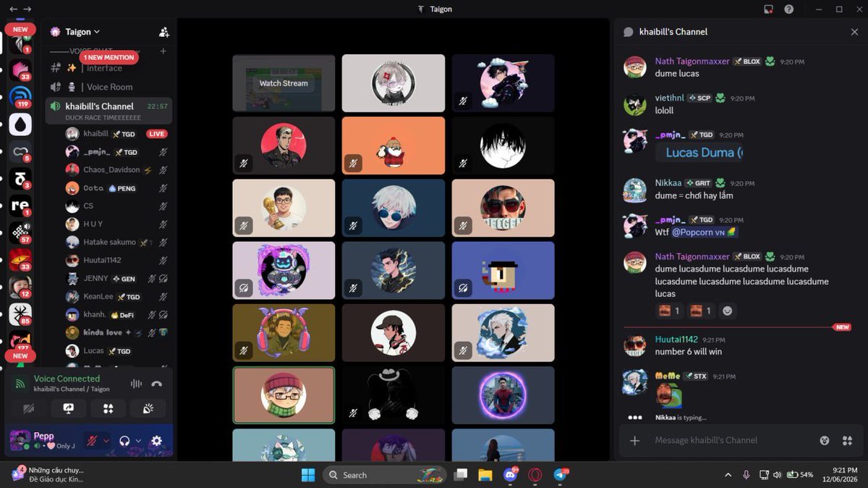Open server with 119 badge in sidebar
The height and width of the screenshot is (488, 868).
[20, 96]
